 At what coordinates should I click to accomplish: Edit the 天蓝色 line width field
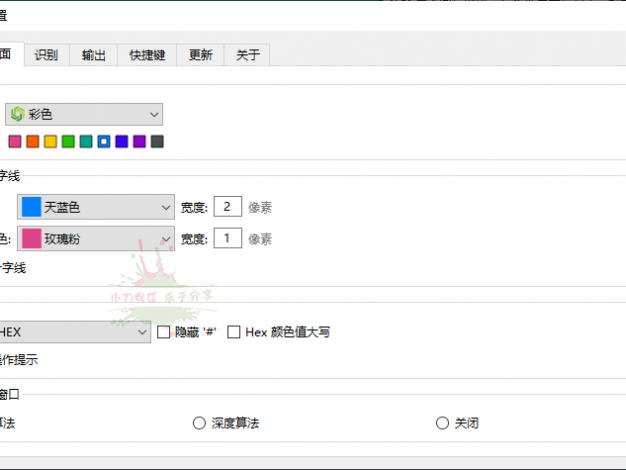tap(228, 206)
